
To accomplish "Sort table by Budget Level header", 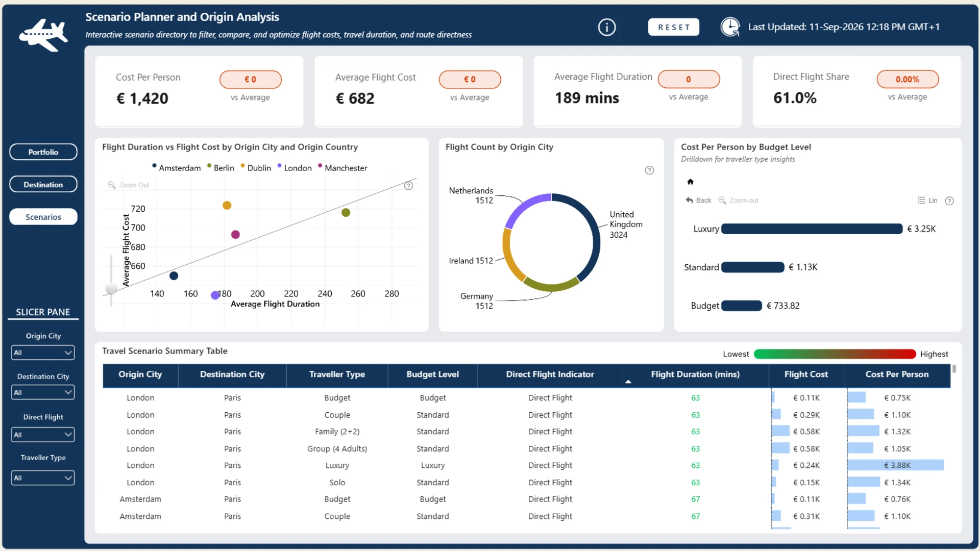I will 433,374.
